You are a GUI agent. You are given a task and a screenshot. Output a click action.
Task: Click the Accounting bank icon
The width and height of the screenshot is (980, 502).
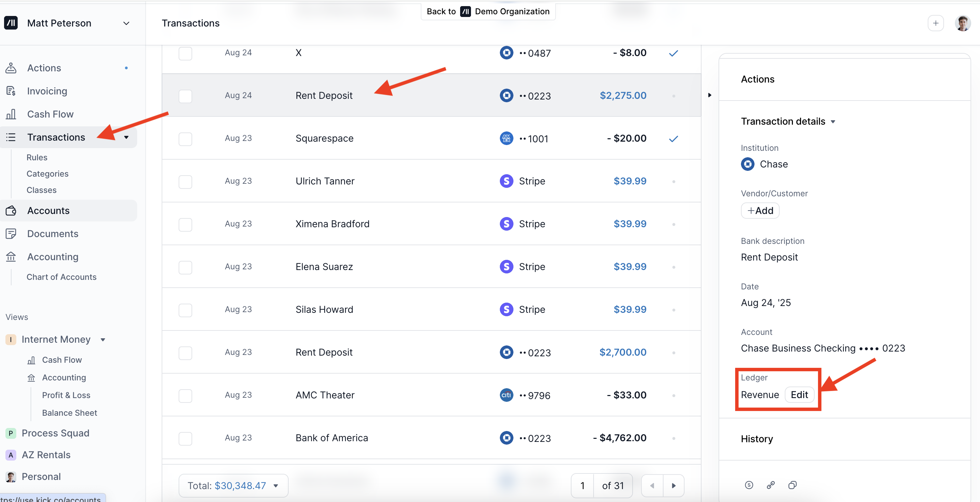[11, 256]
